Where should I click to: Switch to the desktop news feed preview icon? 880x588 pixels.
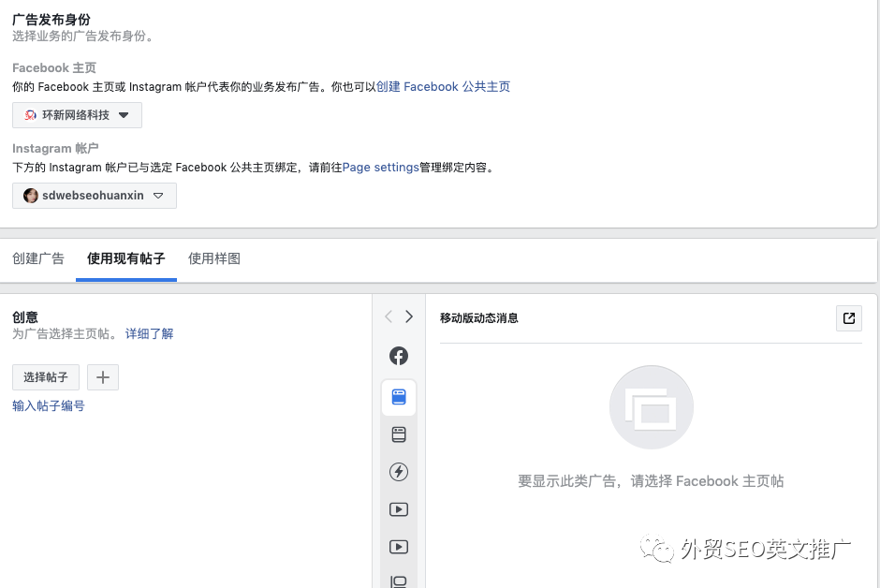[x=399, y=434]
